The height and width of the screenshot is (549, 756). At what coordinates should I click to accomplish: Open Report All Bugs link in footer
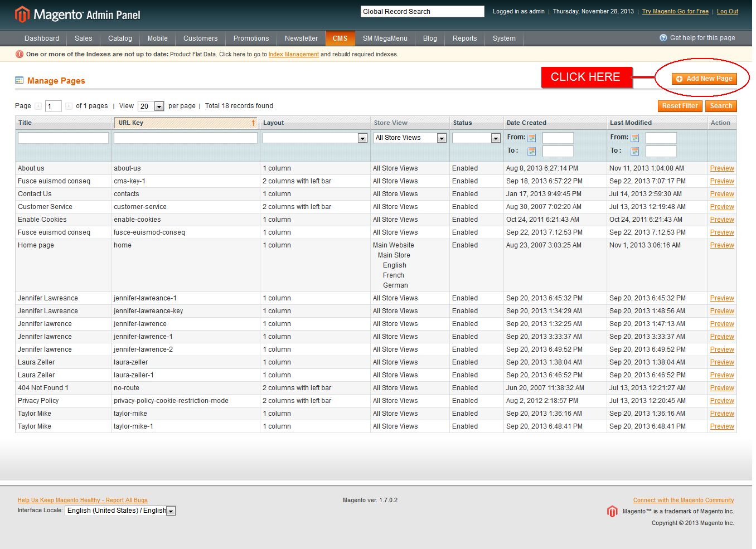(x=83, y=500)
